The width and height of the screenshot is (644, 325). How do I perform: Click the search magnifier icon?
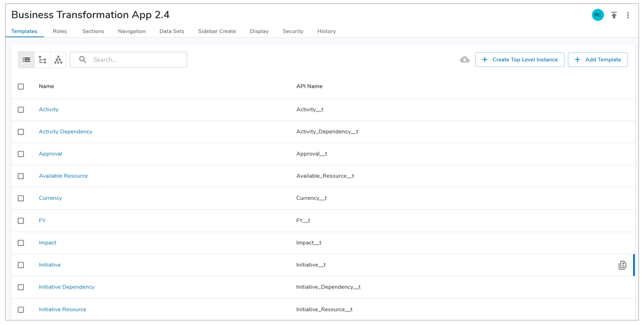click(83, 60)
